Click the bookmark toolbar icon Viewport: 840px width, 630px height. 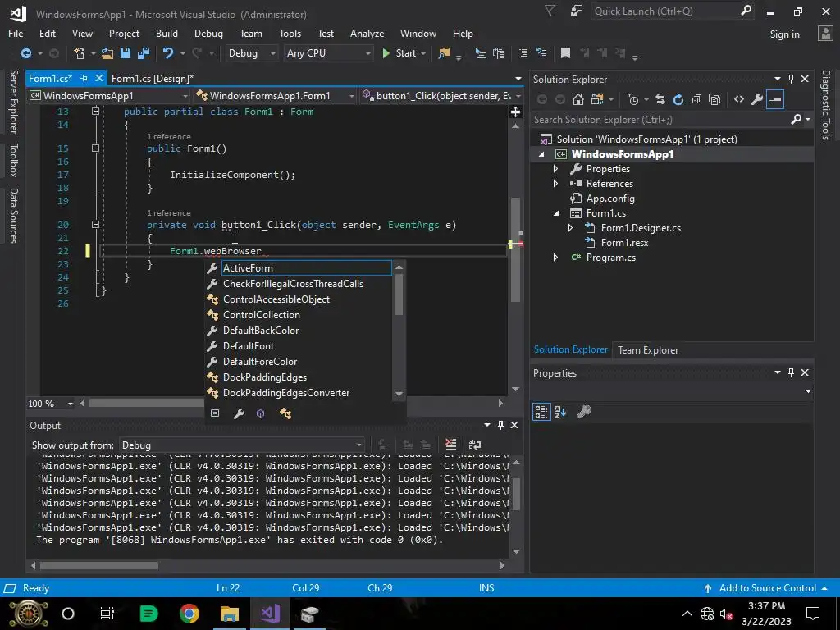pyautogui.click(x=565, y=53)
